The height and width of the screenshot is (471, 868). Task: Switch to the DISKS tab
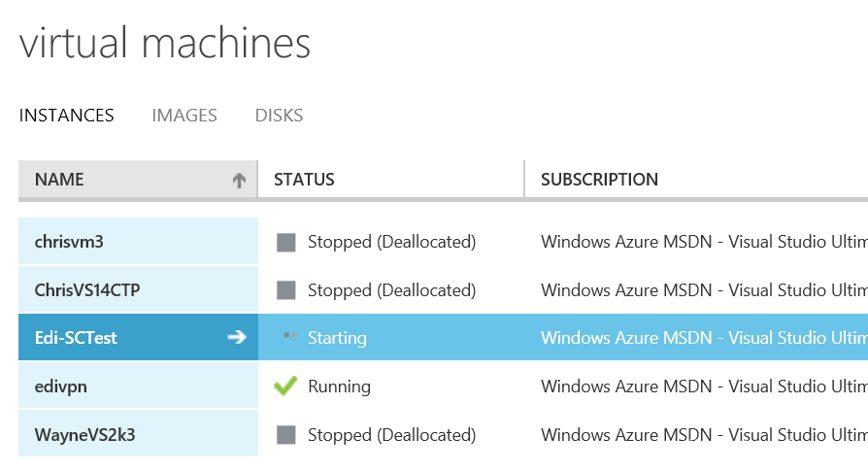pyautogui.click(x=279, y=116)
